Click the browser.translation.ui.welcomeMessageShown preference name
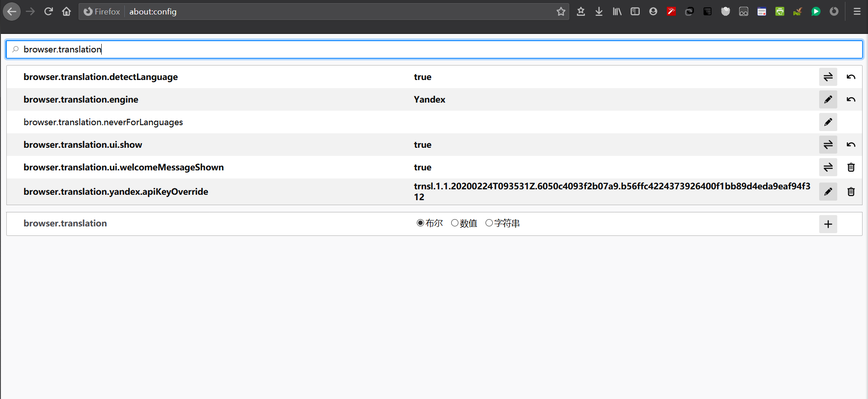 click(123, 167)
